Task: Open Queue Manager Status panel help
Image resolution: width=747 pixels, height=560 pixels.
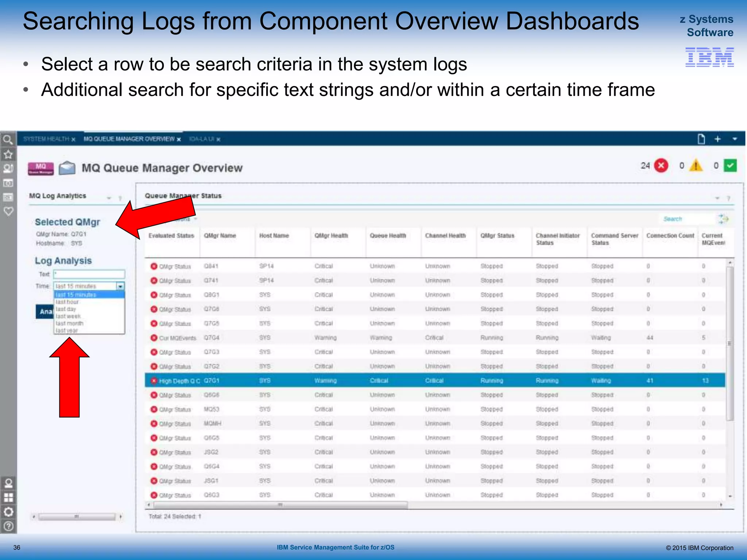Action: click(728, 198)
